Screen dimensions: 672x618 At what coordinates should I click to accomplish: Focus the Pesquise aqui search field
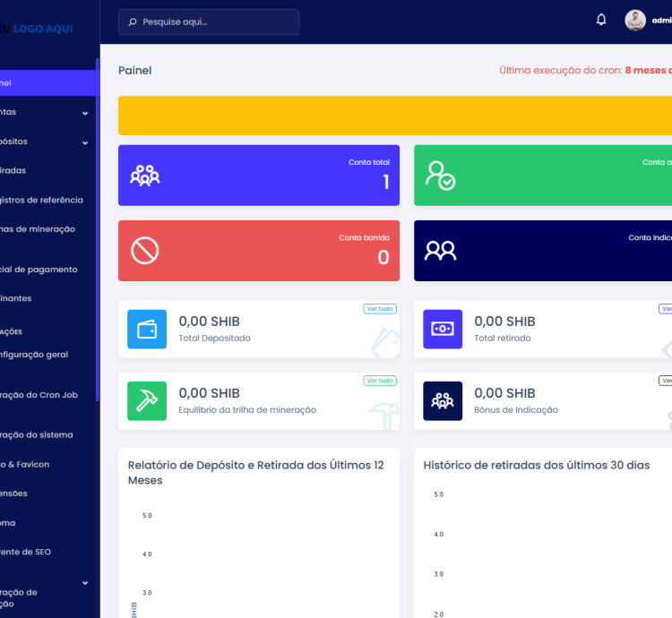[215, 22]
